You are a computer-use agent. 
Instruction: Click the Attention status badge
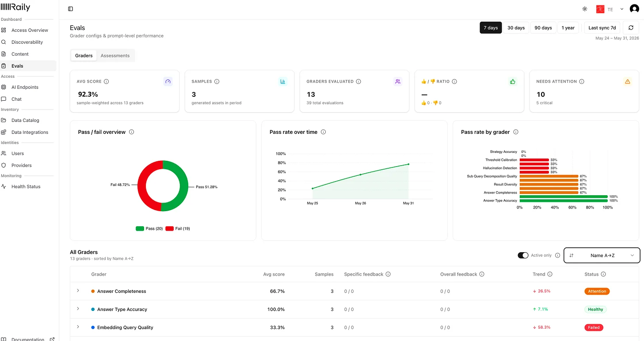click(597, 291)
